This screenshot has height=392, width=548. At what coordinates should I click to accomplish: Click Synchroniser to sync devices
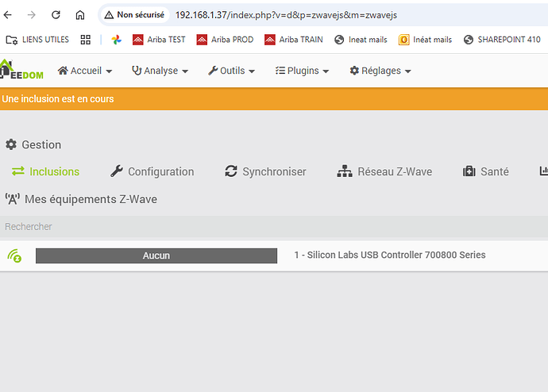[265, 171]
